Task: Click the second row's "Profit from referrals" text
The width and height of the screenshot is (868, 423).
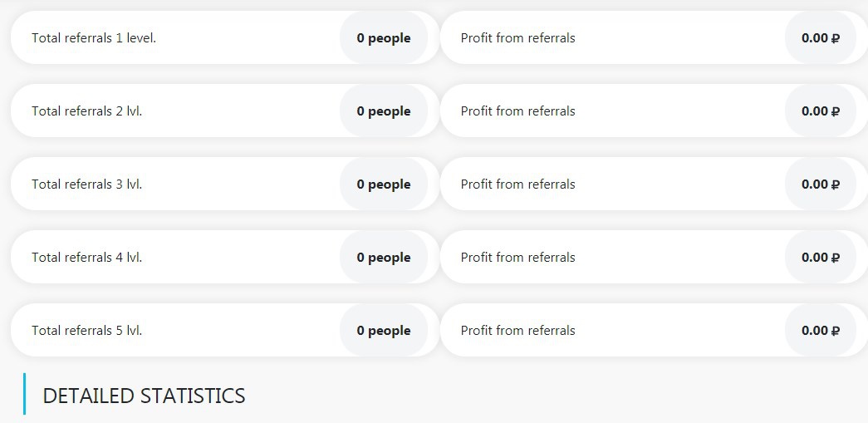Action: (517, 111)
